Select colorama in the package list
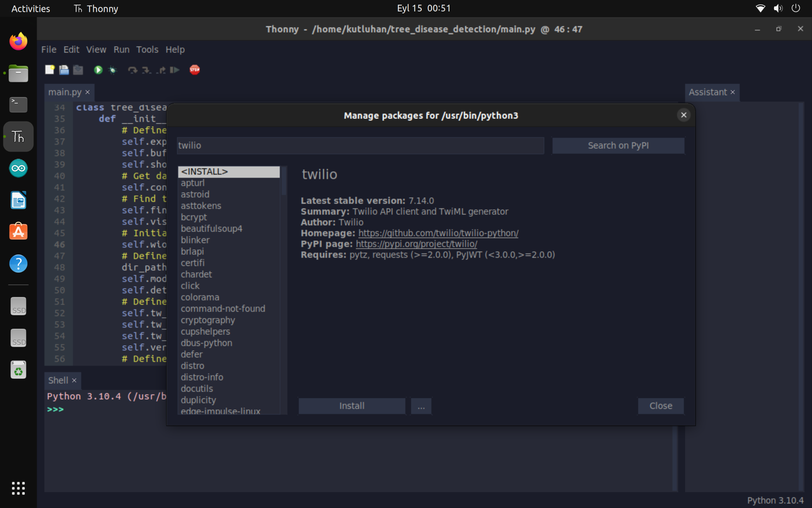 coord(229,297)
